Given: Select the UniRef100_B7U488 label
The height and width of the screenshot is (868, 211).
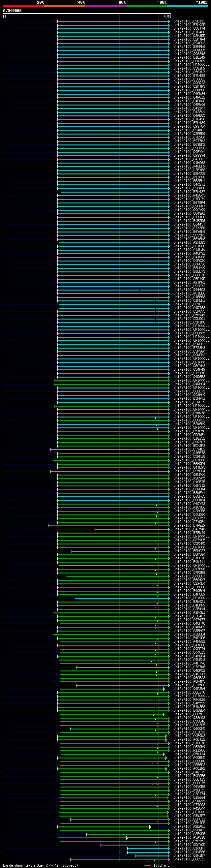Looking at the screenshot, I should (190, 76).
